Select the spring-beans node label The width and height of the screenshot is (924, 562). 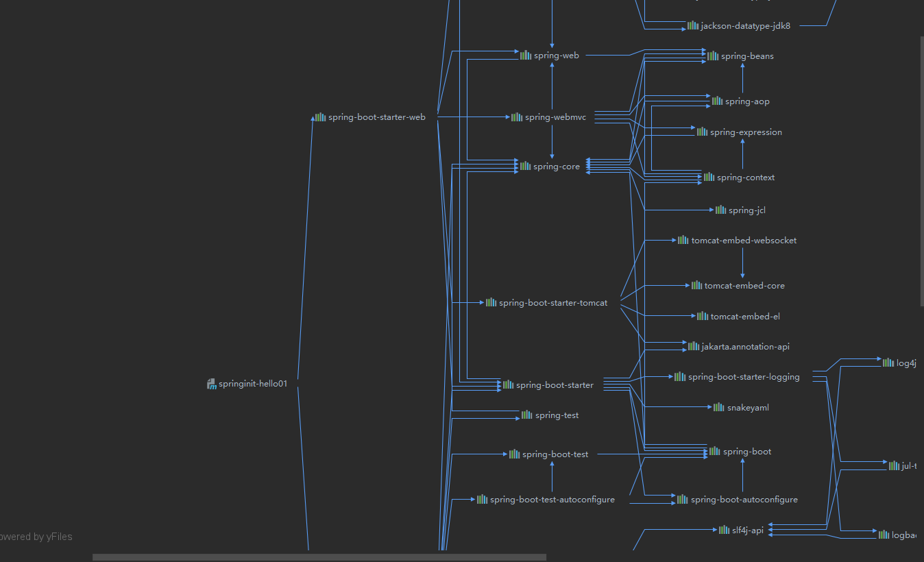747,56
